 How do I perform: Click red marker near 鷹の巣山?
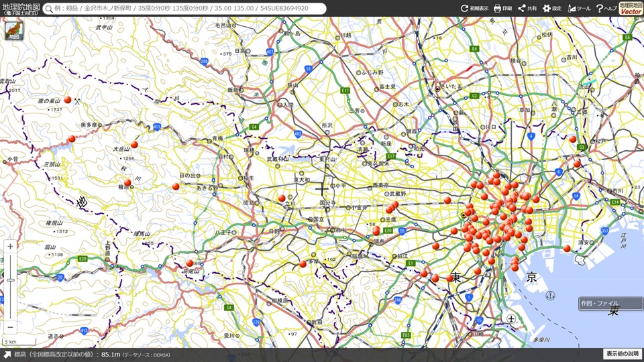click(x=68, y=100)
